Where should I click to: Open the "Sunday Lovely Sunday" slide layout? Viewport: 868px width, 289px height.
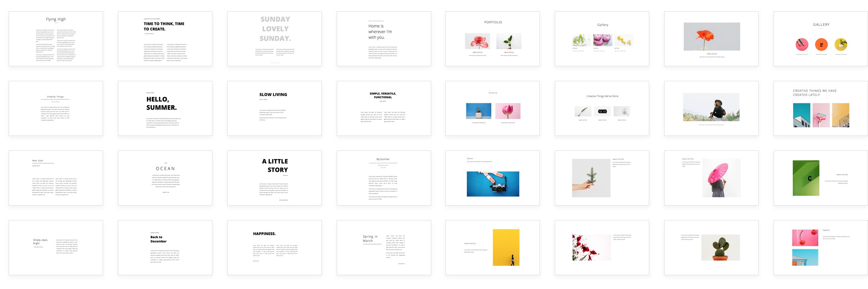click(275, 39)
